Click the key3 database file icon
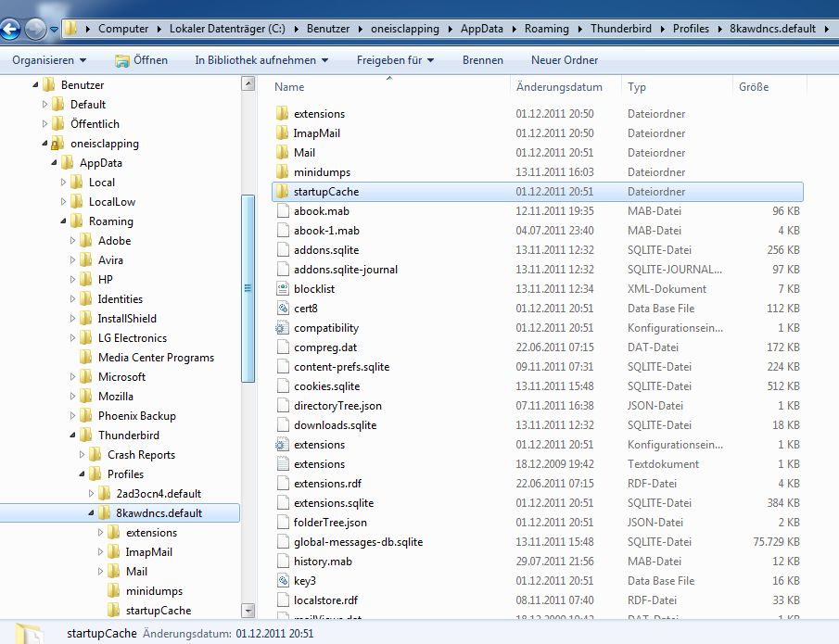This screenshot has width=839, height=644. click(x=283, y=581)
